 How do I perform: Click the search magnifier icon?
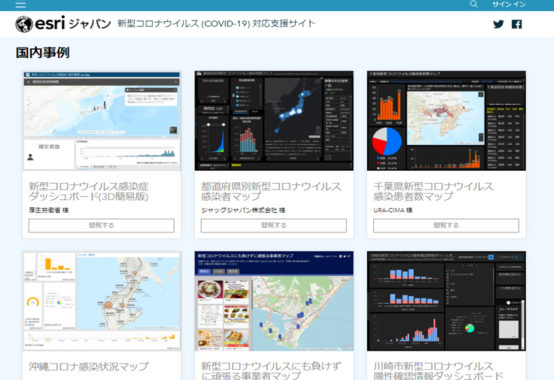coord(474,4)
